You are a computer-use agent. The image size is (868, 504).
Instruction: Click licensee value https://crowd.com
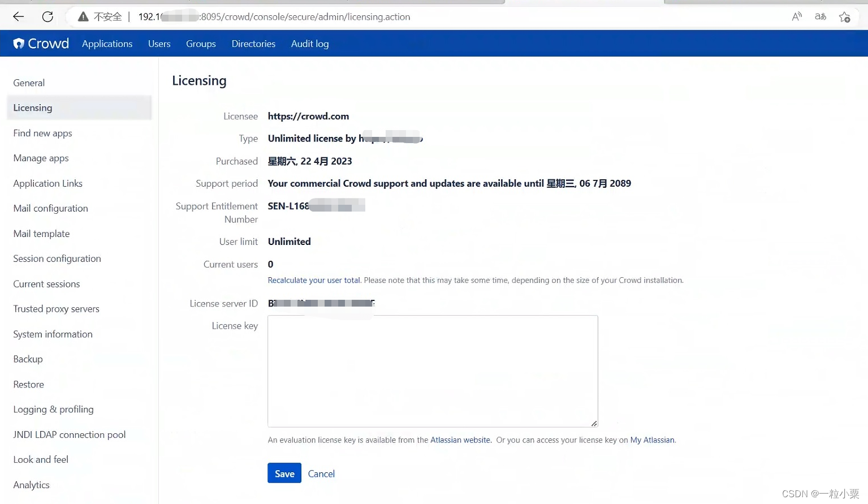pos(308,116)
